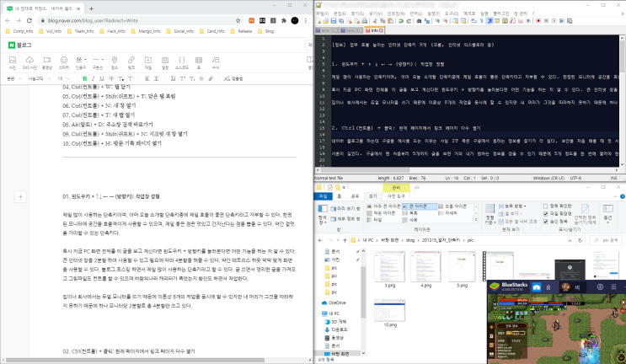Toggle the Hidden items checkbox in Explorer
Screen dimensions: 626x364
(545, 221)
